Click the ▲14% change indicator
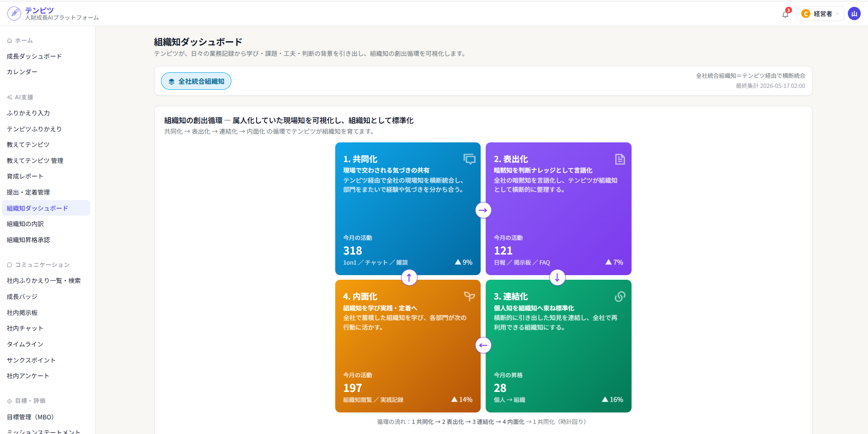Viewport: 868px width, 434px height. click(462, 400)
